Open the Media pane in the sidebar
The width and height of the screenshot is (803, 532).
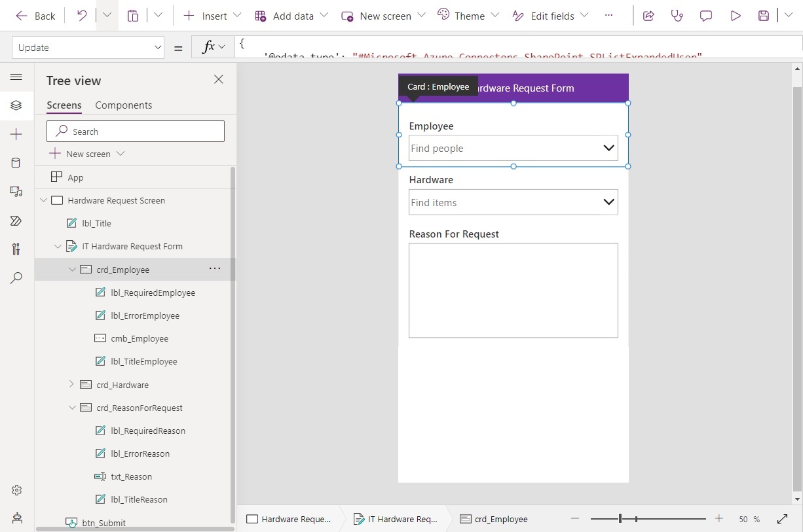point(16,192)
